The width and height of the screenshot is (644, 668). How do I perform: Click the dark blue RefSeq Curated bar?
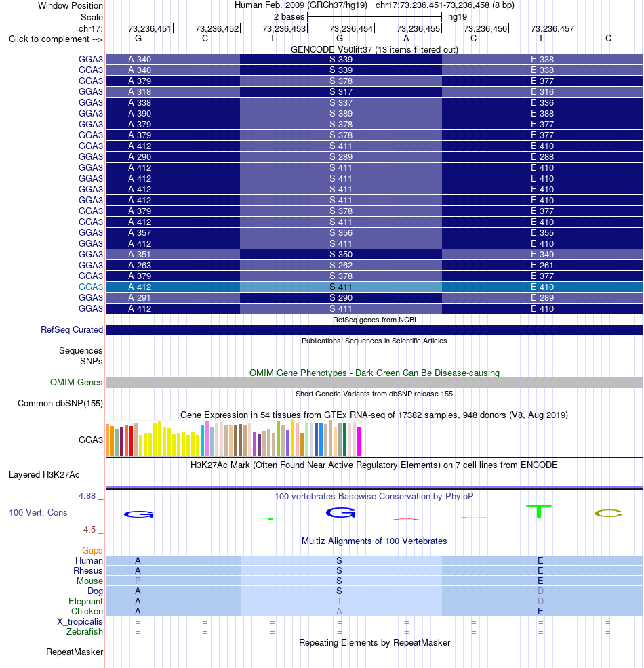(374, 330)
